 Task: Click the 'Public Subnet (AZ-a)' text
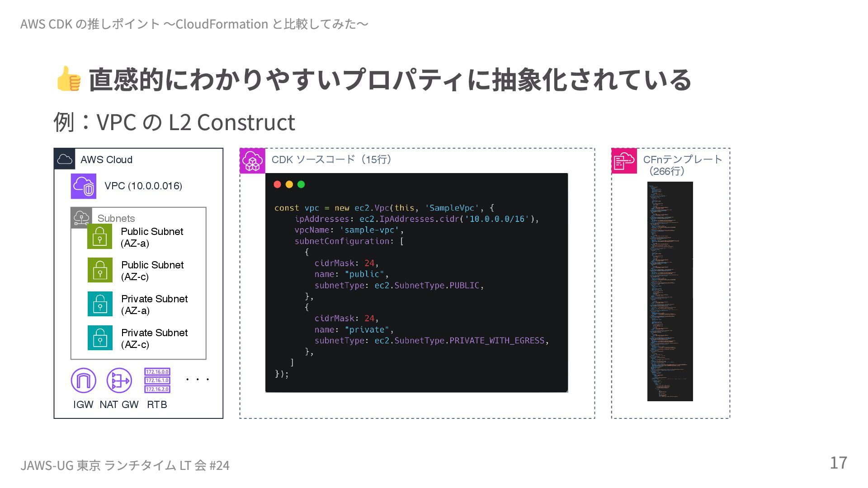coord(152,237)
